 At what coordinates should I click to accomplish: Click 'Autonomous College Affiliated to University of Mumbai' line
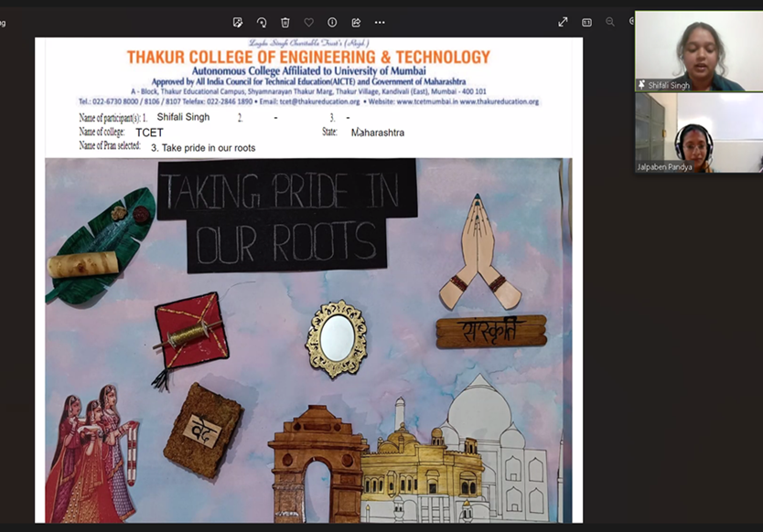pyautogui.click(x=308, y=71)
